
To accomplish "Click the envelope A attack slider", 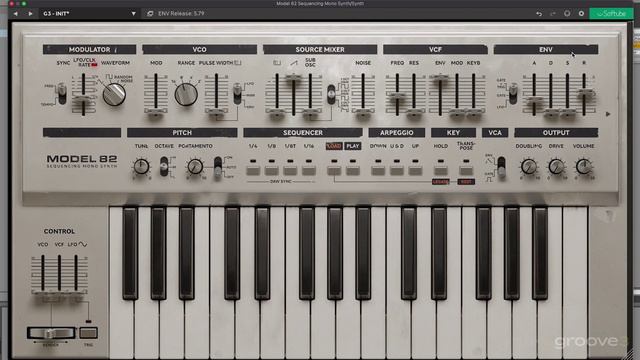I will (x=534, y=100).
